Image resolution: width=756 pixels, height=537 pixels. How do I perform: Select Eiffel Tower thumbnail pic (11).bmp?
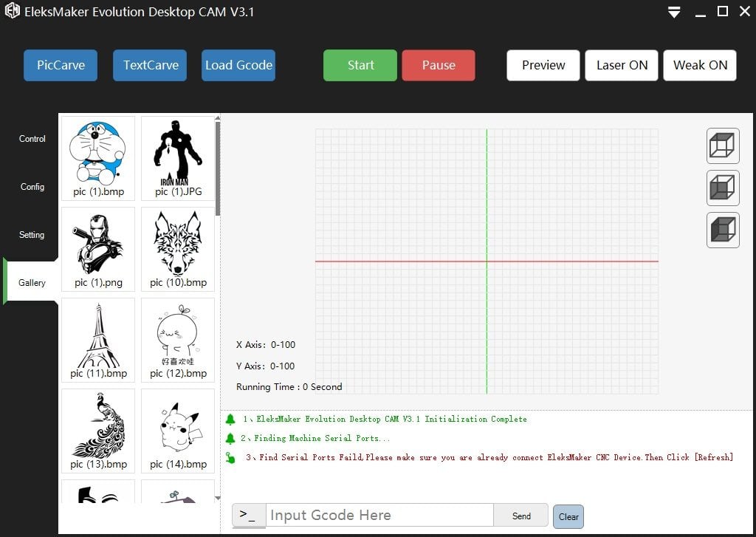98,340
